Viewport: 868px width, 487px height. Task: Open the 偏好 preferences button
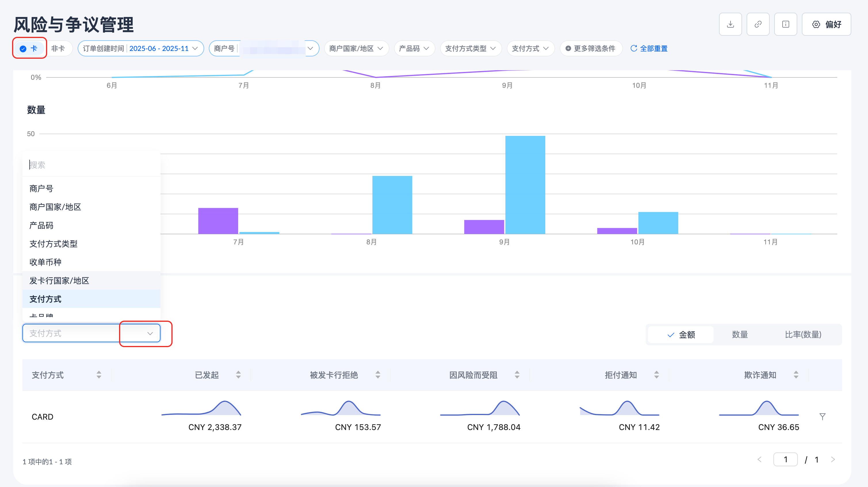pyautogui.click(x=826, y=24)
